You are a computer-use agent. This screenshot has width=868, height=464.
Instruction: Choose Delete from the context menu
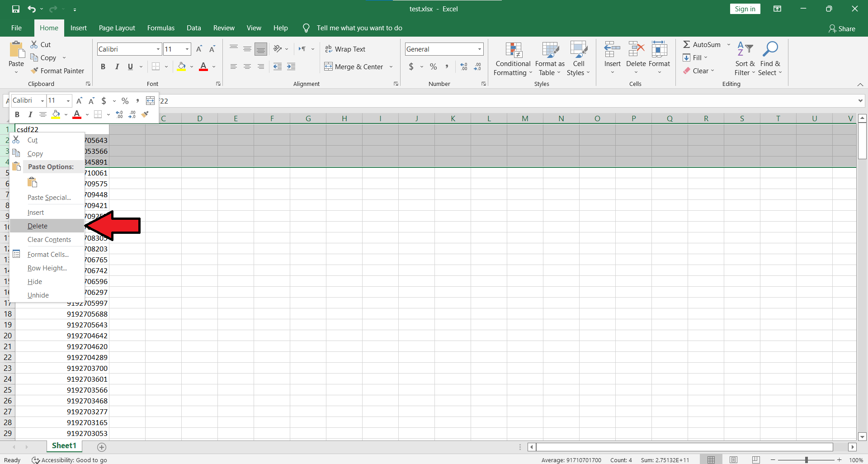tap(38, 226)
